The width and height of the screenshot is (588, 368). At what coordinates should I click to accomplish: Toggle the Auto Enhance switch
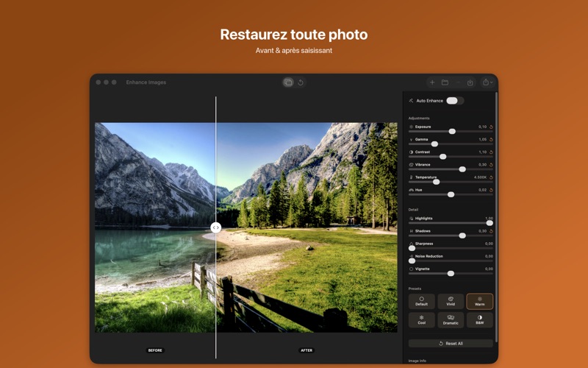coord(455,101)
